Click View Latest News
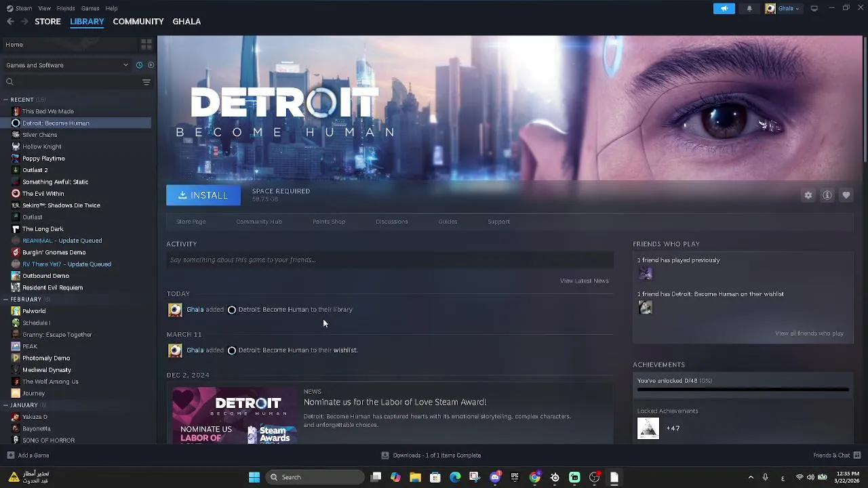868x488 pixels. pyautogui.click(x=584, y=281)
